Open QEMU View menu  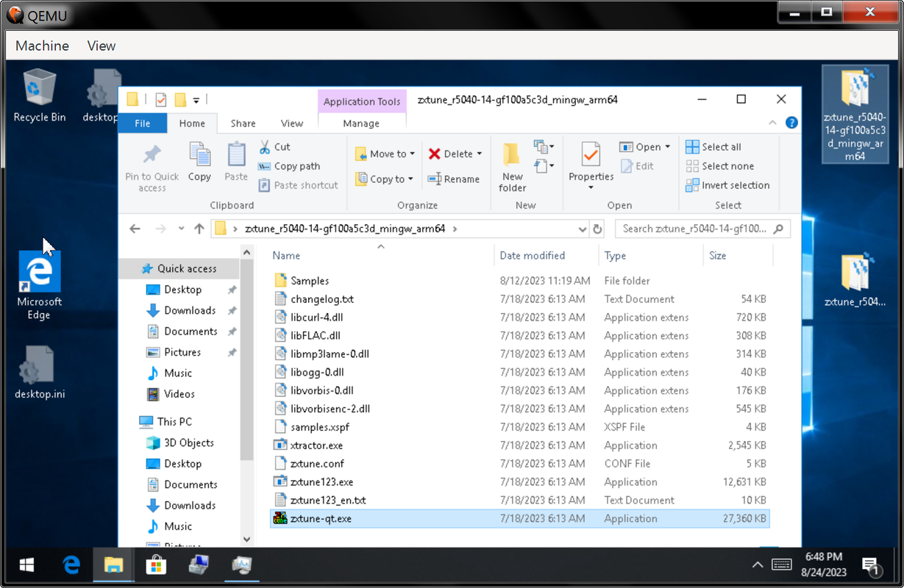coord(102,46)
